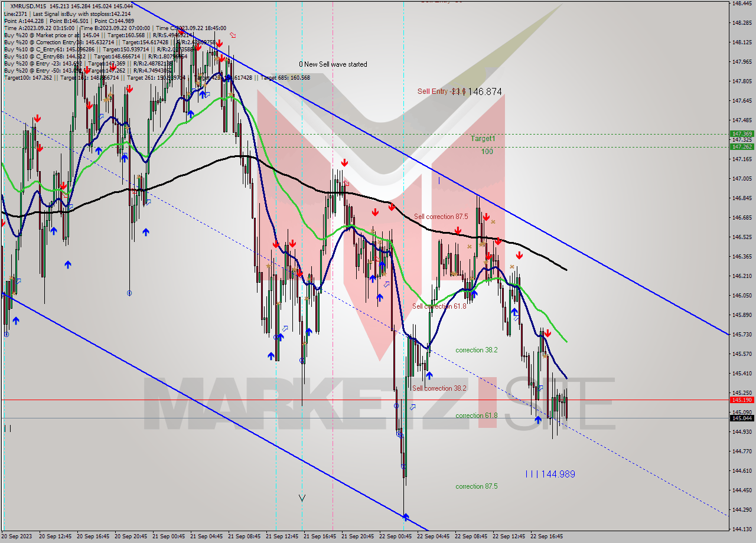Click the green 'correction 38.2' label
The height and width of the screenshot is (543, 756).
click(x=476, y=350)
